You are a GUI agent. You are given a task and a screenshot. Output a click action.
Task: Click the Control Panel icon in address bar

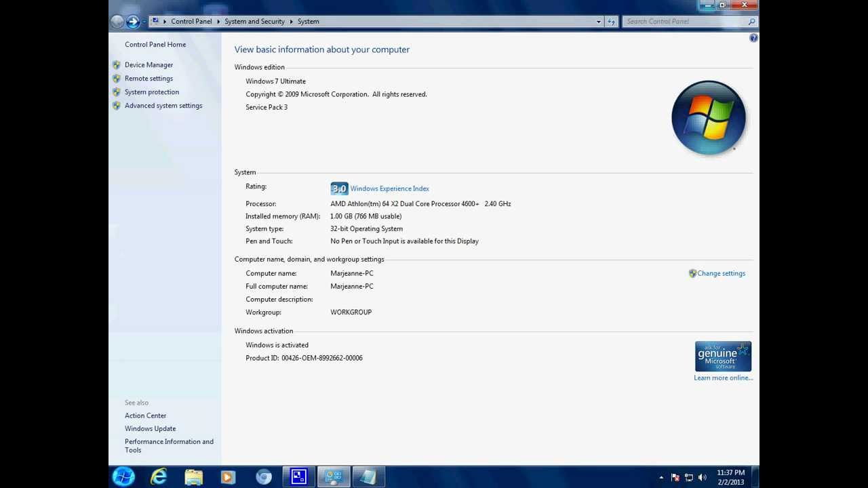tap(155, 21)
